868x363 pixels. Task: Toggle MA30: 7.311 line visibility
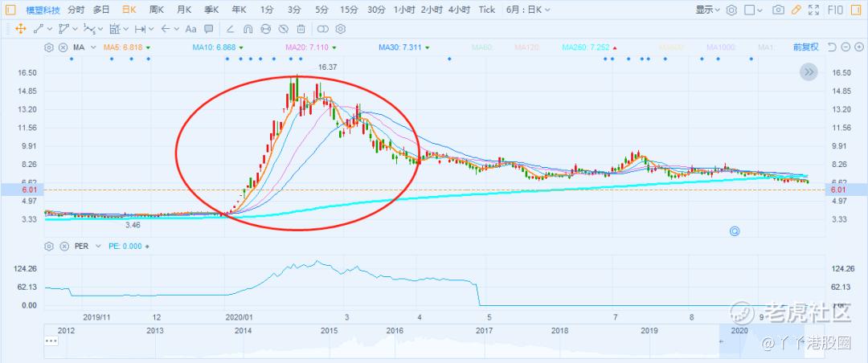[400, 47]
